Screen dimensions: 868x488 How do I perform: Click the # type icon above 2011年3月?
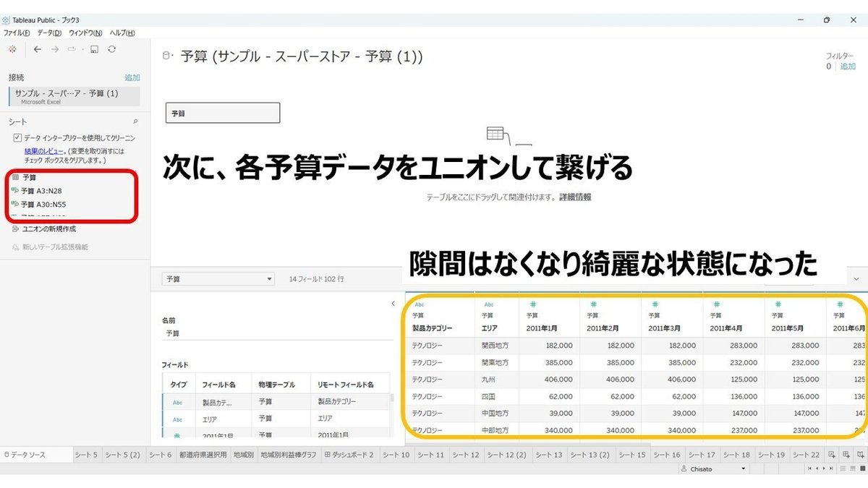click(x=655, y=304)
